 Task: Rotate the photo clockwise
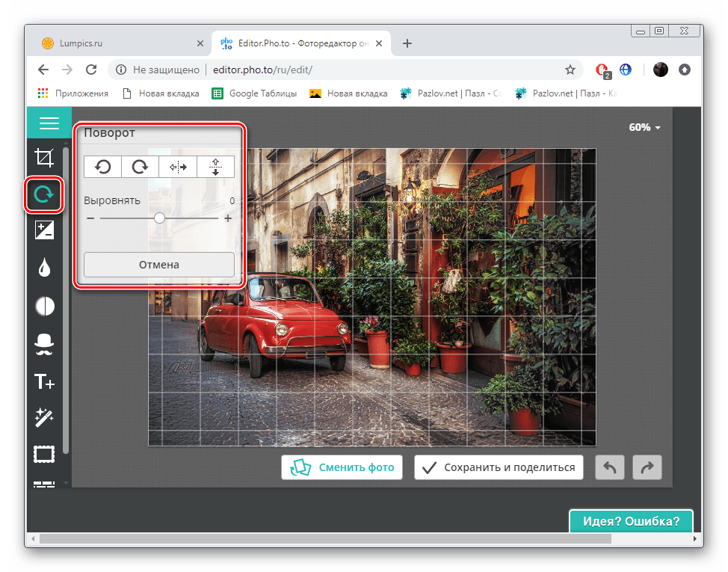tap(140, 167)
